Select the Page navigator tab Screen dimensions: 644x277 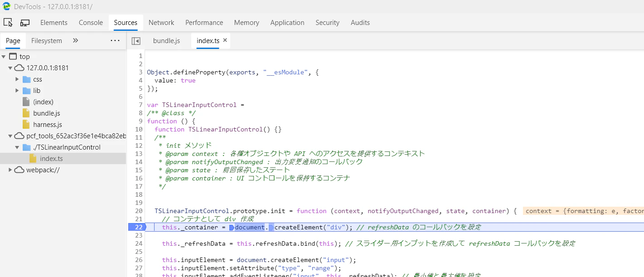(13, 41)
